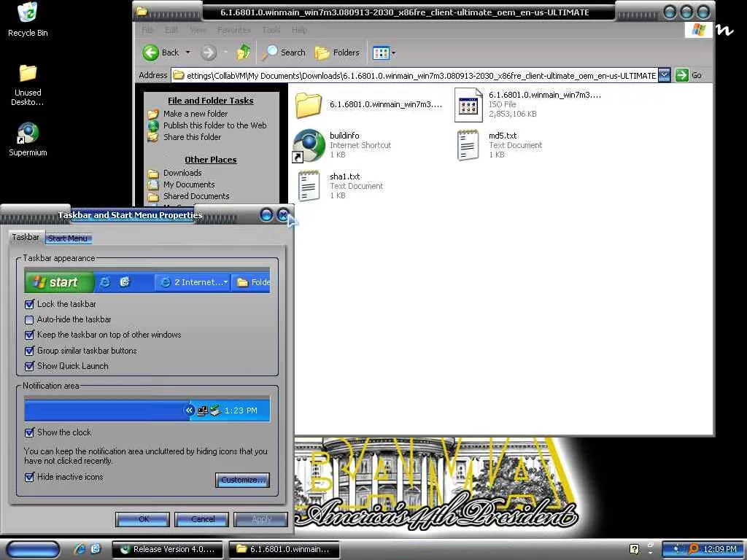Switch to the Start Menu tab
The image size is (747, 560).
tap(68, 238)
